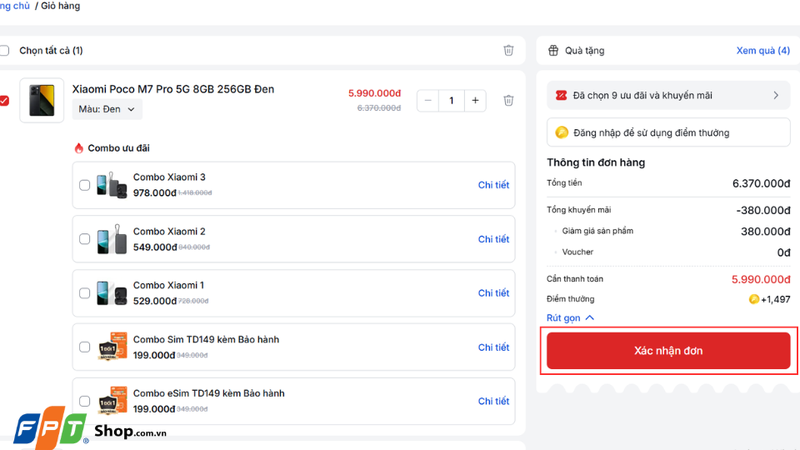Collapse order details via Rút gọn
Viewport: 800px width, 450px height.
point(570,318)
